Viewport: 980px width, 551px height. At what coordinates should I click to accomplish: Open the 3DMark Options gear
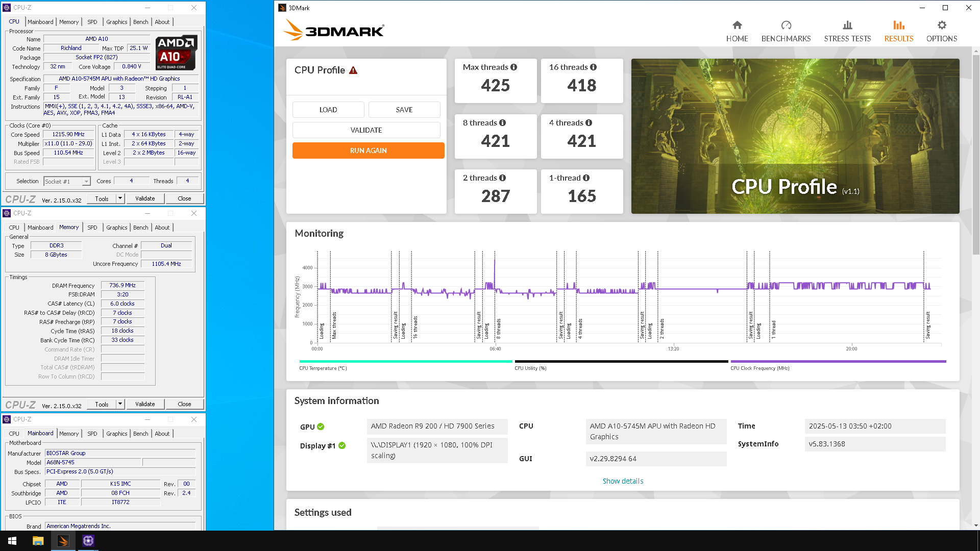click(942, 31)
